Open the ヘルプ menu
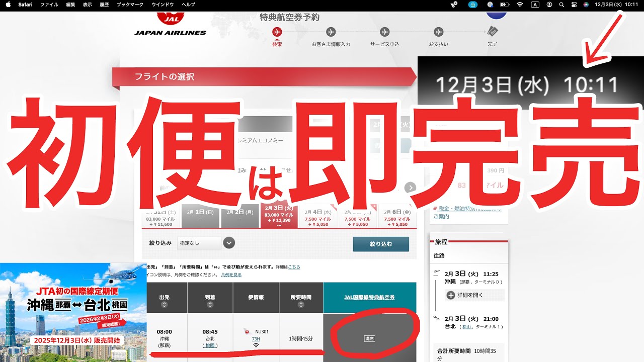Screen dimensions: 644x362 188,4
